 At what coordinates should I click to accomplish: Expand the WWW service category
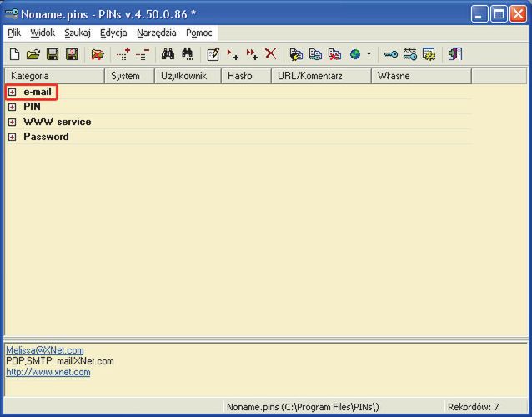tap(13, 122)
